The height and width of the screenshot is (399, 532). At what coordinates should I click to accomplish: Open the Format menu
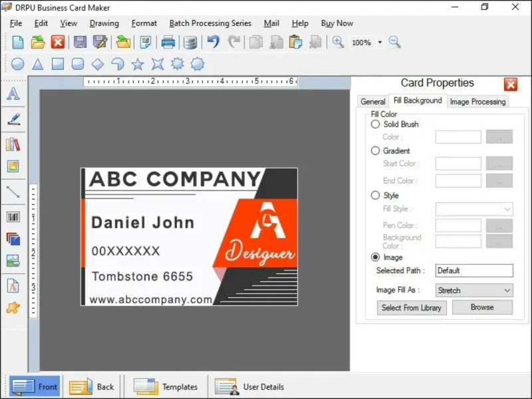144,23
